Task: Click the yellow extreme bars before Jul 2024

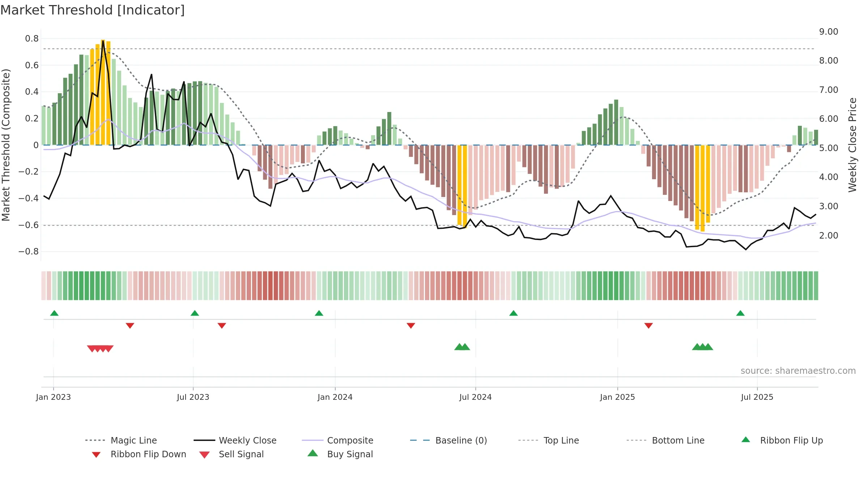Action: 462,186
